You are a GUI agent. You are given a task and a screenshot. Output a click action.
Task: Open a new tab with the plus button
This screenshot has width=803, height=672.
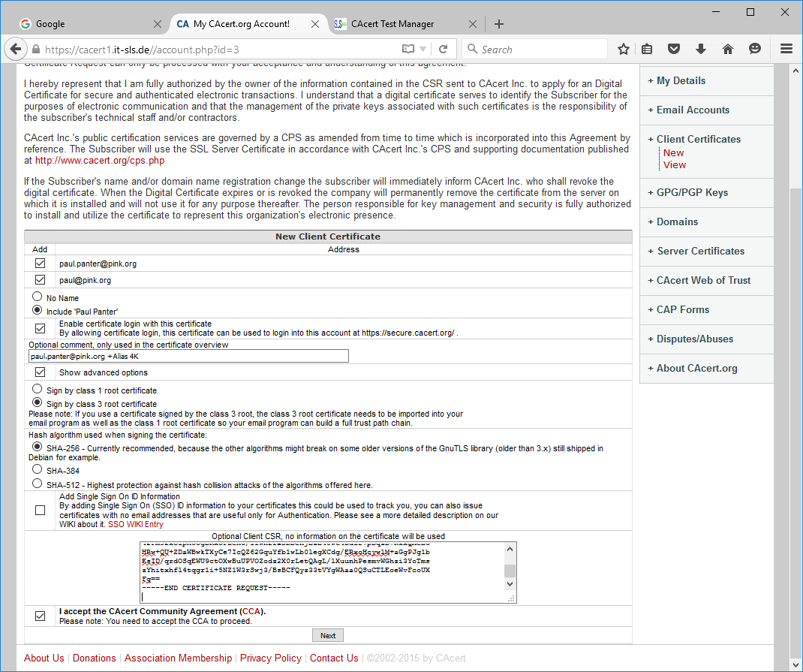(x=499, y=24)
